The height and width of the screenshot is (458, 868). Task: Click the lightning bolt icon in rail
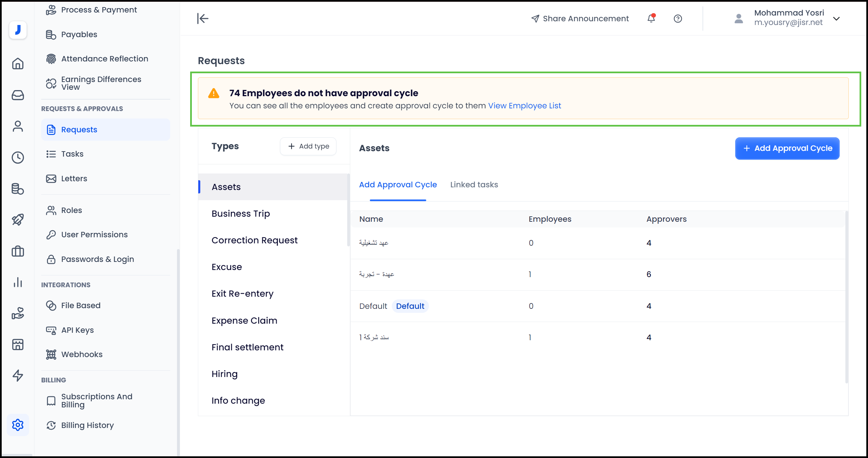point(18,375)
